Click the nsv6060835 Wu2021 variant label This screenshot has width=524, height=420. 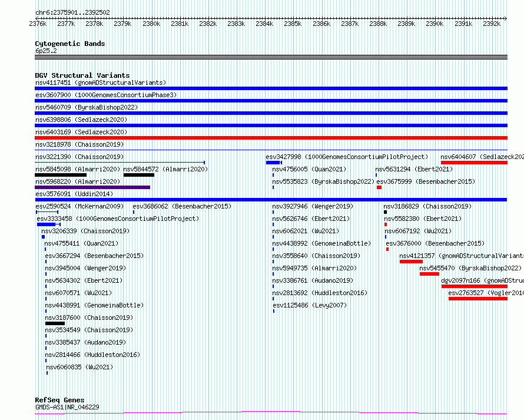(x=79, y=367)
